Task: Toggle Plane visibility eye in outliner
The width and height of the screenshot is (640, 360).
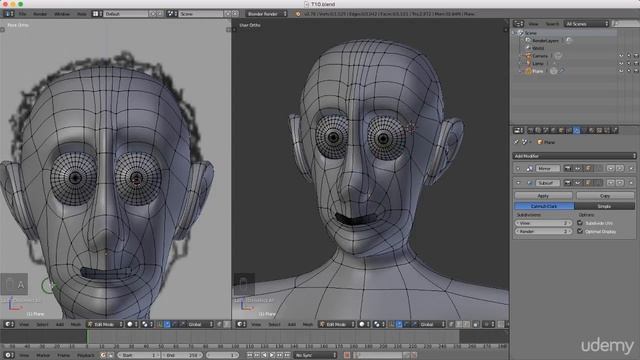Action: pos(621,71)
